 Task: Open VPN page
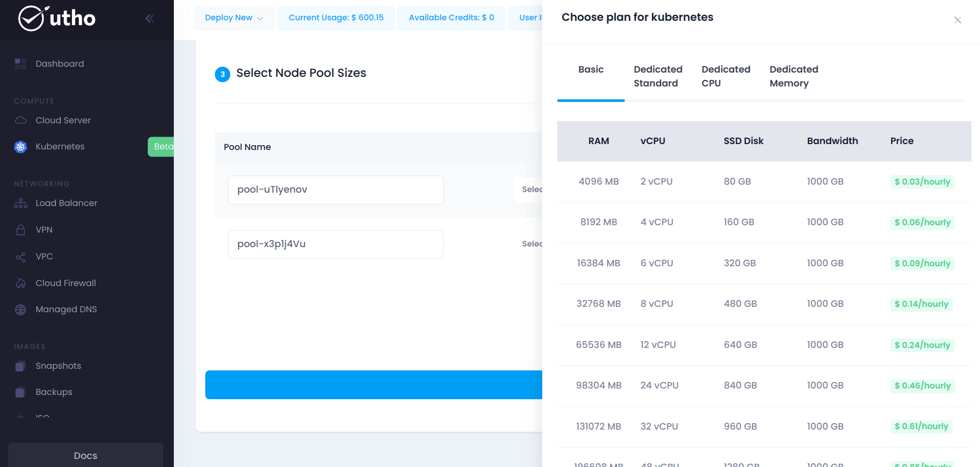click(44, 230)
